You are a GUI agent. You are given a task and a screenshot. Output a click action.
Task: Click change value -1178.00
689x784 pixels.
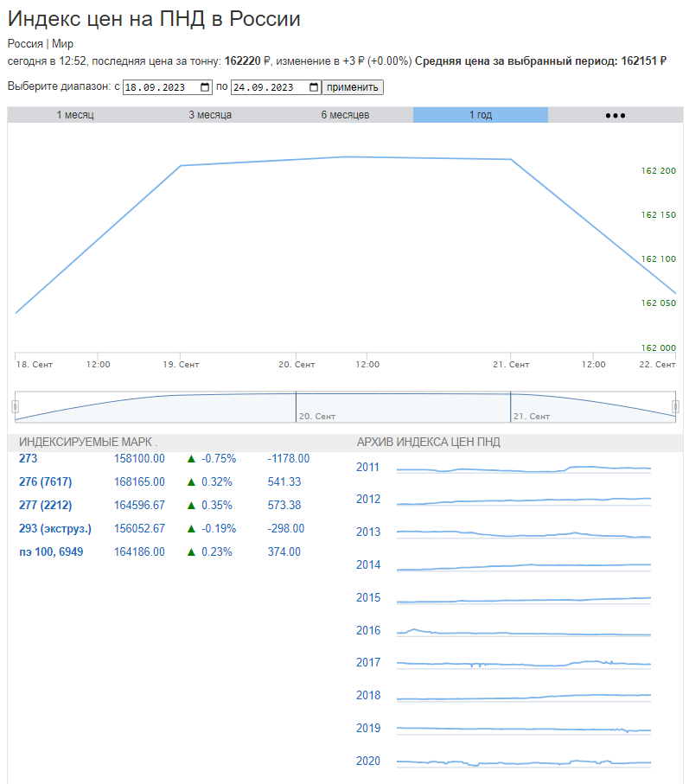point(289,458)
